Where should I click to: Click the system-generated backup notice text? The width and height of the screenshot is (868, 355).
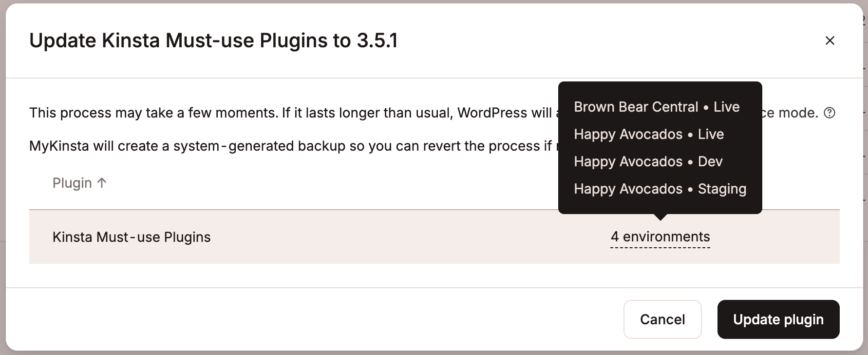[293, 146]
